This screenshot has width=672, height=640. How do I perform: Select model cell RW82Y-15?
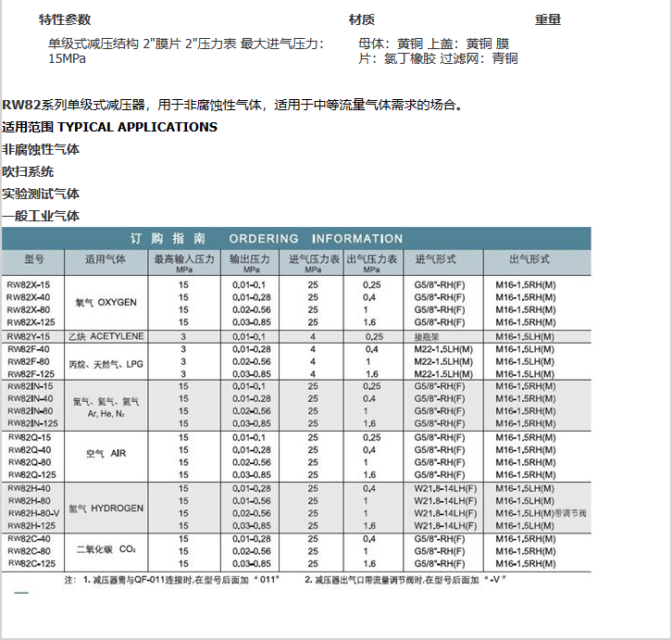coord(29,337)
